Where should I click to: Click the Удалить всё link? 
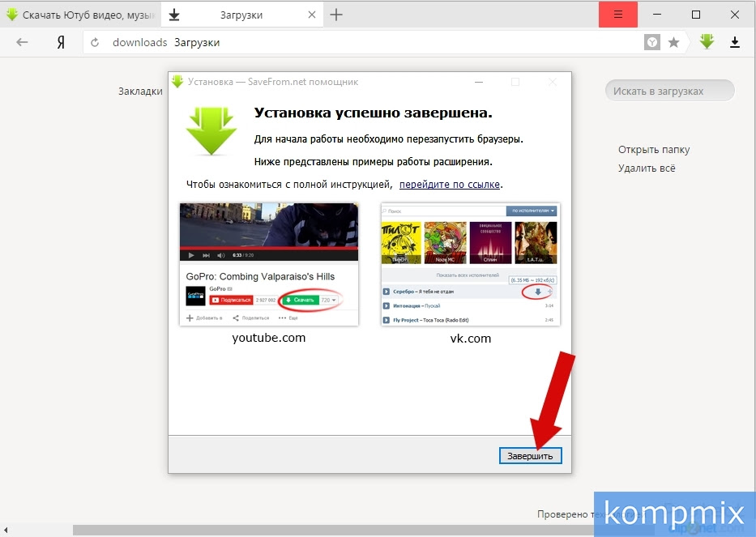(647, 168)
